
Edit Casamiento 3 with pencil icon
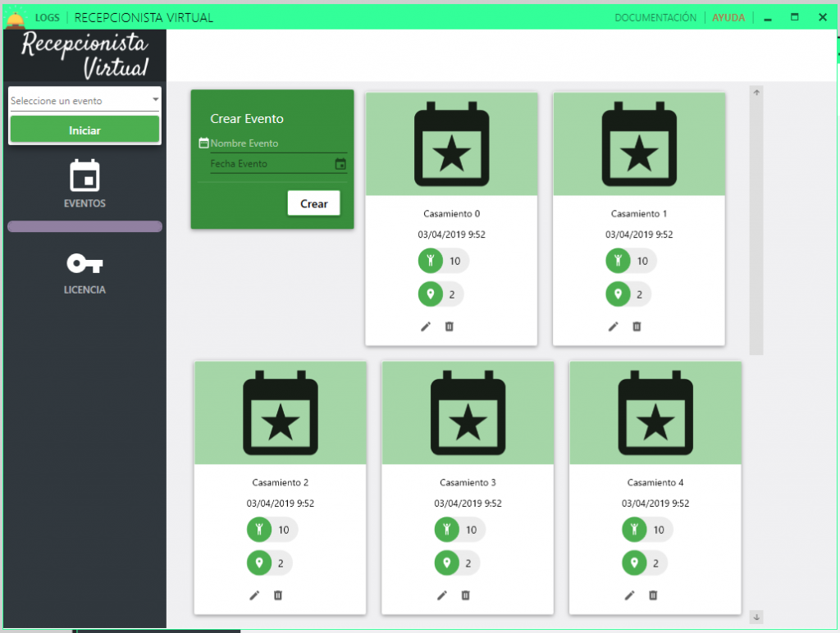(x=441, y=595)
